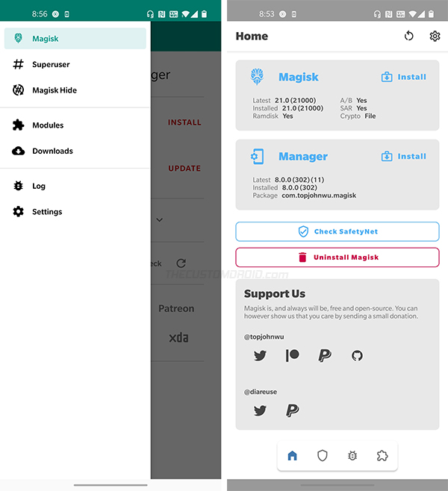The image size is (448, 491).
Task: Tap the reboot icon in the Home header
Action: tap(409, 36)
